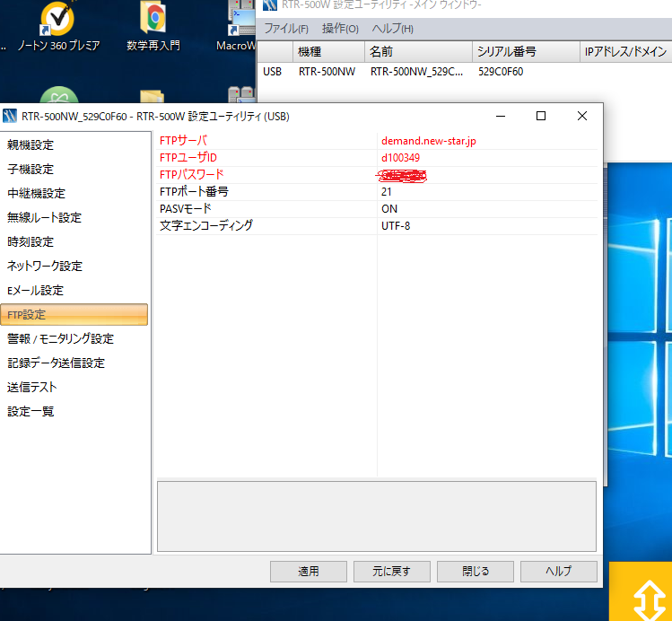Click the IPアドレス/ドメイン column header
672x621 pixels.
(x=625, y=52)
